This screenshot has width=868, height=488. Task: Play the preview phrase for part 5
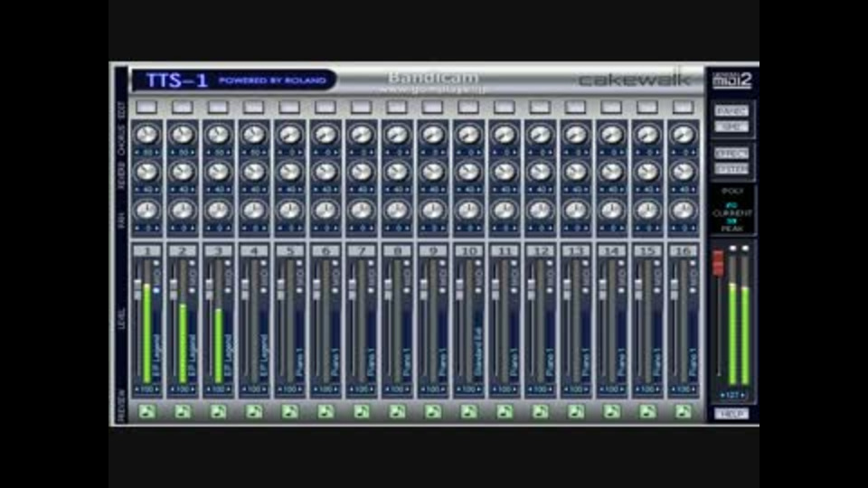[290, 411]
